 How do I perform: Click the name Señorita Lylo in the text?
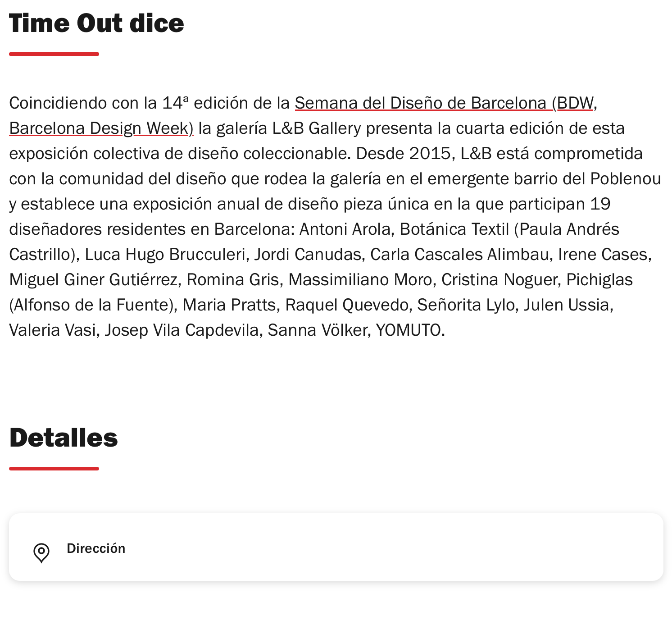point(466,305)
